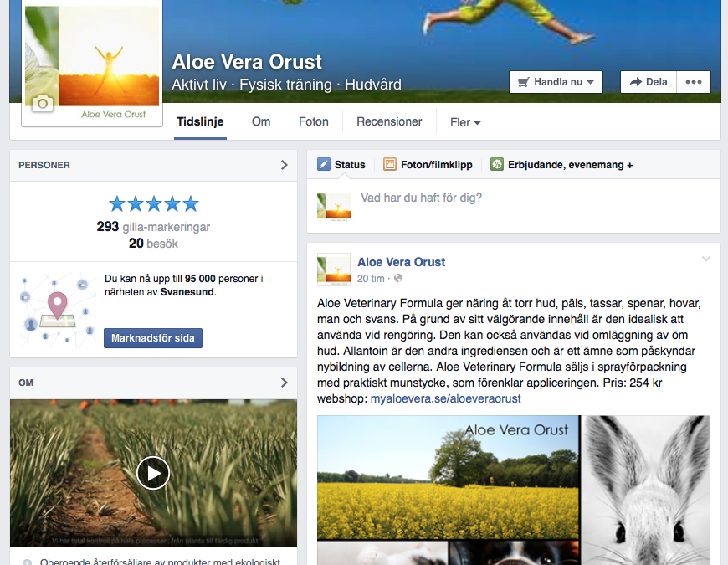Viewport: 728px width, 565px height.
Task: Expand the Fler menu
Action: point(465,122)
